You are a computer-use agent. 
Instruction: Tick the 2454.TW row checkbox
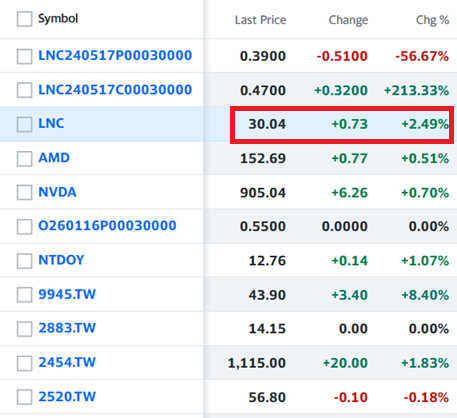(x=24, y=363)
